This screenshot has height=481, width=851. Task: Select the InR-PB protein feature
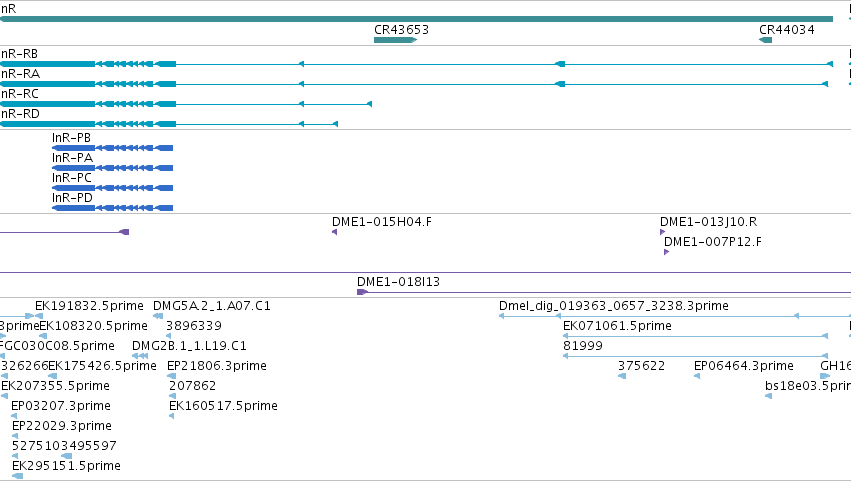click(112, 148)
